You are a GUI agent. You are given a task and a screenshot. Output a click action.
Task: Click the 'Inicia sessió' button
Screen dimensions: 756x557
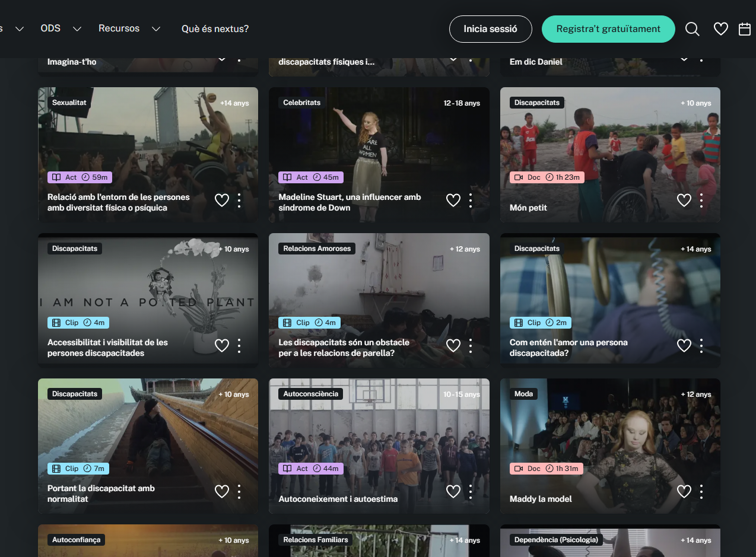click(x=490, y=29)
